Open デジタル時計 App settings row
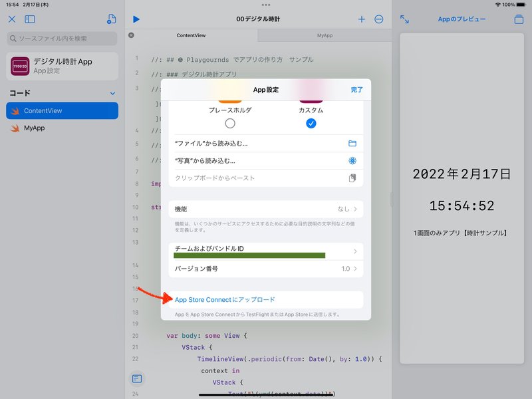This screenshot has width=532, height=399. [62, 66]
